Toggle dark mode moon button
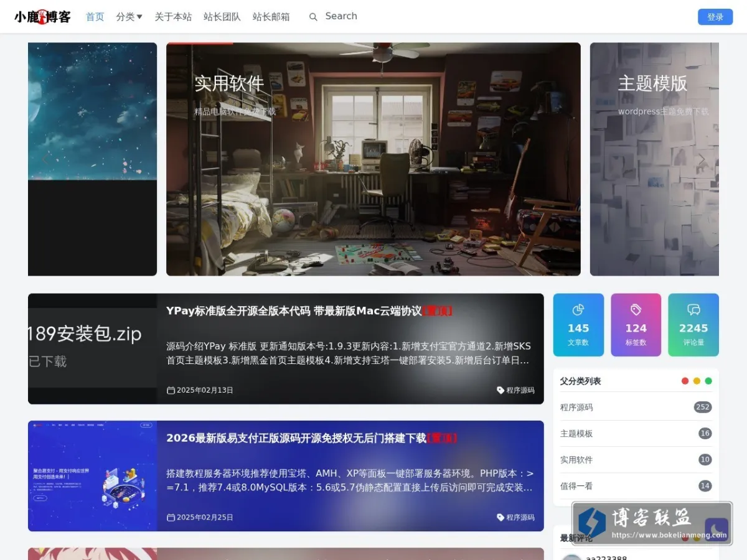 point(716,530)
